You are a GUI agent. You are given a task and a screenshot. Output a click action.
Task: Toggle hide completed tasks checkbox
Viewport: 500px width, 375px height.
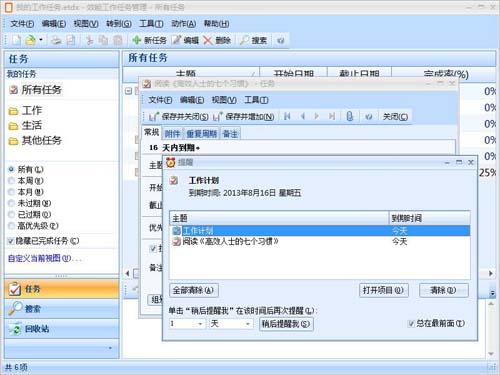tap(11, 241)
